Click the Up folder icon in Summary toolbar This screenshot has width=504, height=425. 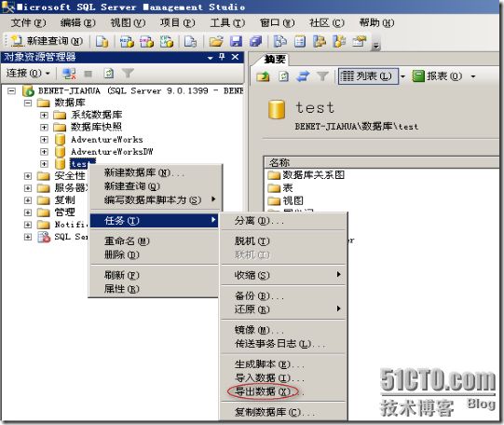click(263, 76)
